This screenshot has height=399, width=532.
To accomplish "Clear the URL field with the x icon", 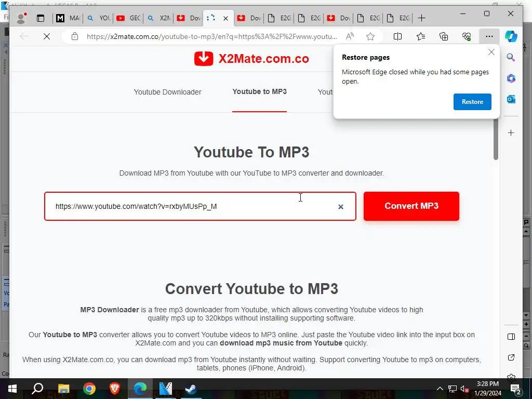I will pos(341,207).
